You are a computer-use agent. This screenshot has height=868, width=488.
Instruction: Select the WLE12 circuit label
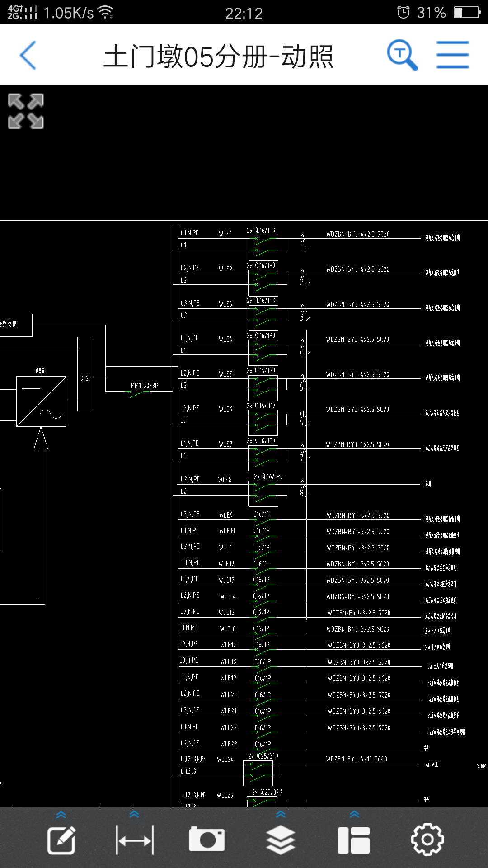click(226, 564)
